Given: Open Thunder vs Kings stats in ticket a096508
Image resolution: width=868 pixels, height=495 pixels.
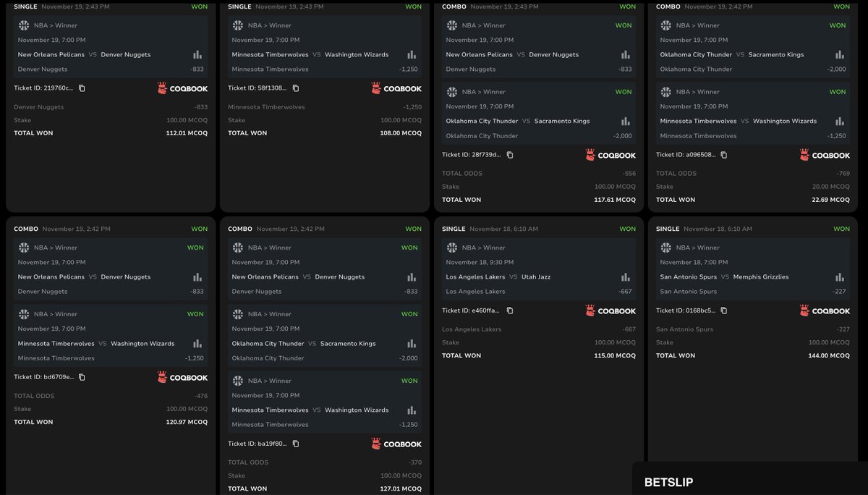Looking at the screenshot, I should [840, 54].
